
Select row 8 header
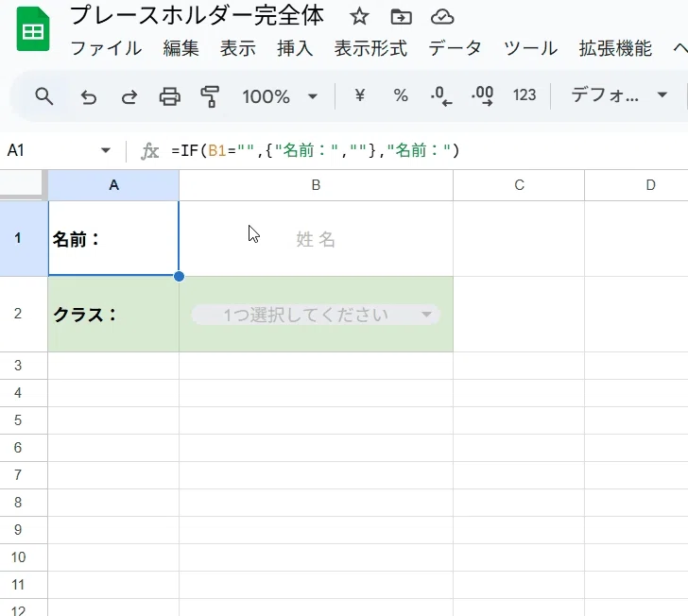(24, 503)
